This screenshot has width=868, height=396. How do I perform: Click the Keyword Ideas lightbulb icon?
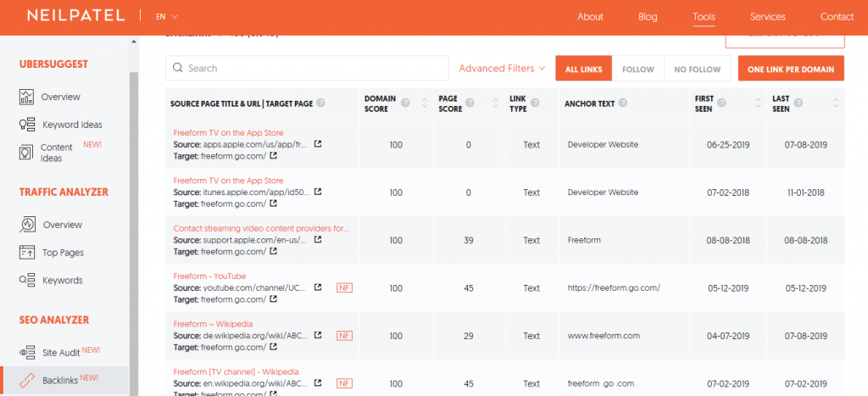point(27,125)
